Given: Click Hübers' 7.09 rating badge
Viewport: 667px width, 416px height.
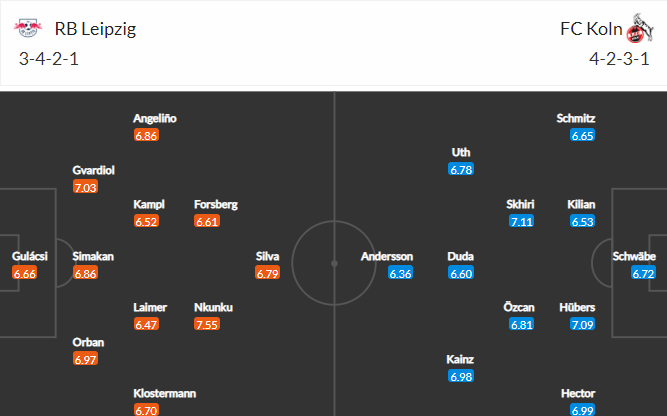Looking at the screenshot, I should click(x=582, y=325).
